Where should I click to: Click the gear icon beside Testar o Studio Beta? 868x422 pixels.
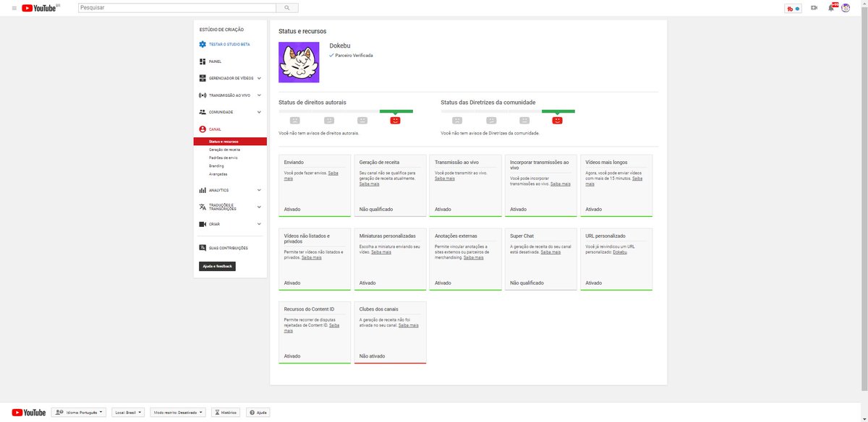point(203,44)
